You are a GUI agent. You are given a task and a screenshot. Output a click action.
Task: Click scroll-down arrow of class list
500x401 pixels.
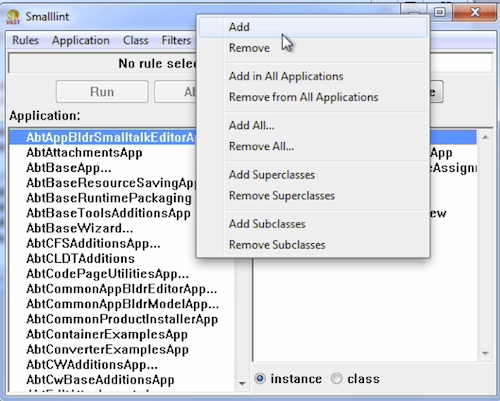click(x=485, y=353)
